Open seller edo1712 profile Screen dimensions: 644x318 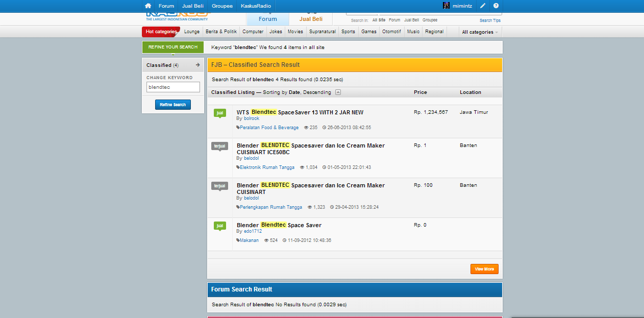click(253, 231)
